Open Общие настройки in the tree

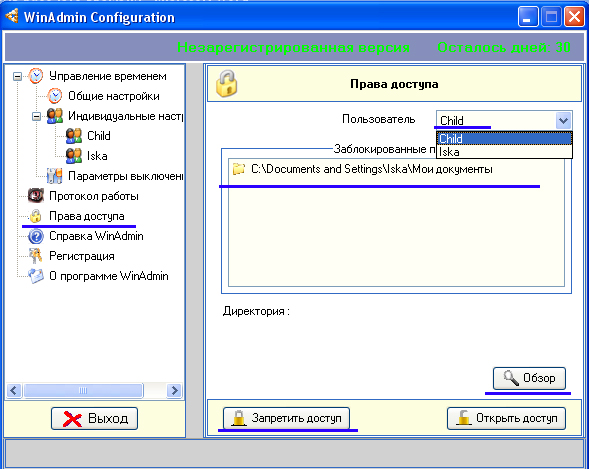(x=114, y=96)
